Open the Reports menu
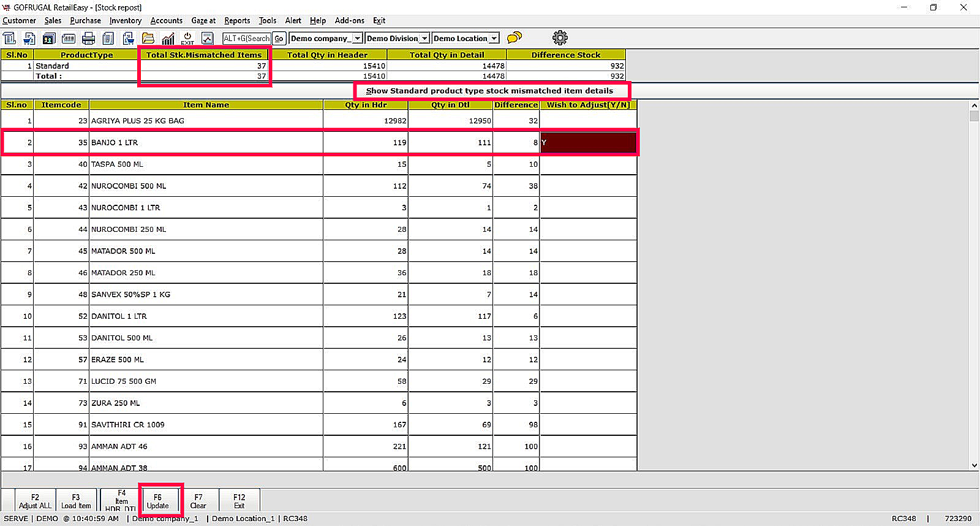Image resolution: width=980 pixels, height=526 pixels. [237, 21]
